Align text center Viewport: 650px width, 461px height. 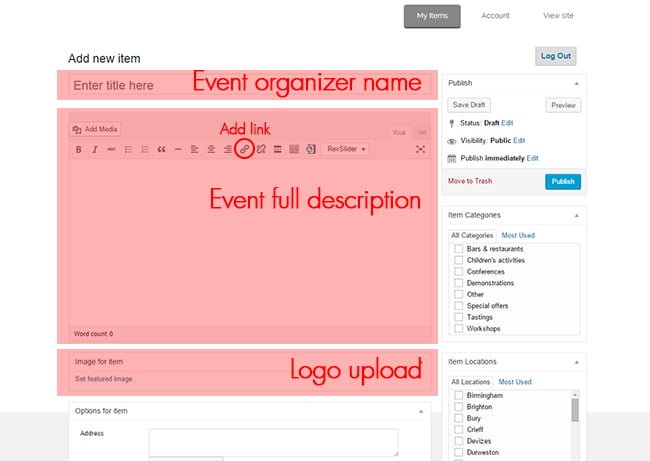211,149
